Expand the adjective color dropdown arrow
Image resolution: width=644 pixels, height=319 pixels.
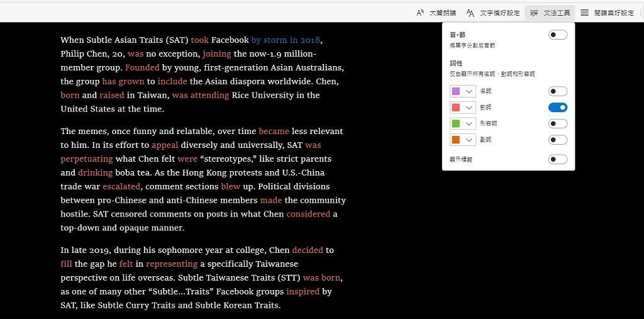coord(469,124)
